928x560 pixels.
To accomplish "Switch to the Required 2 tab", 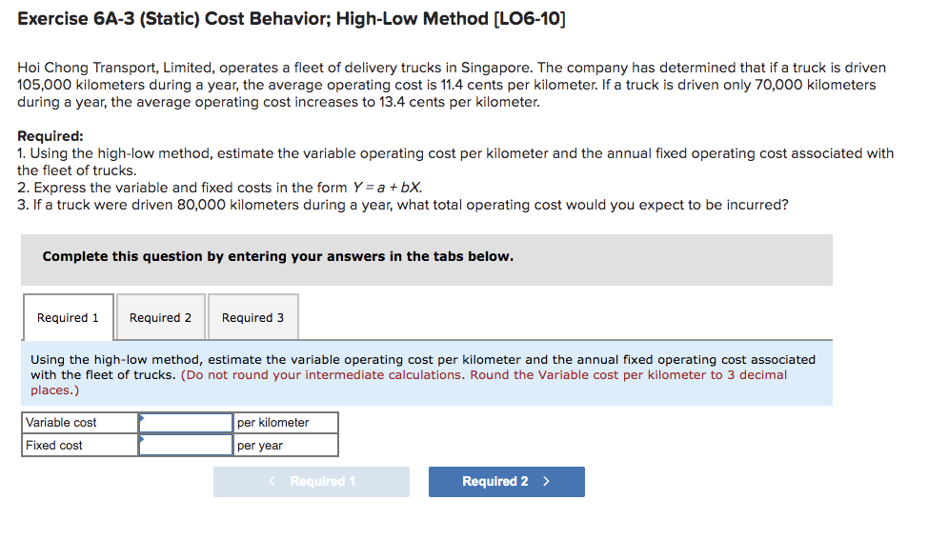I will tap(160, 316).
